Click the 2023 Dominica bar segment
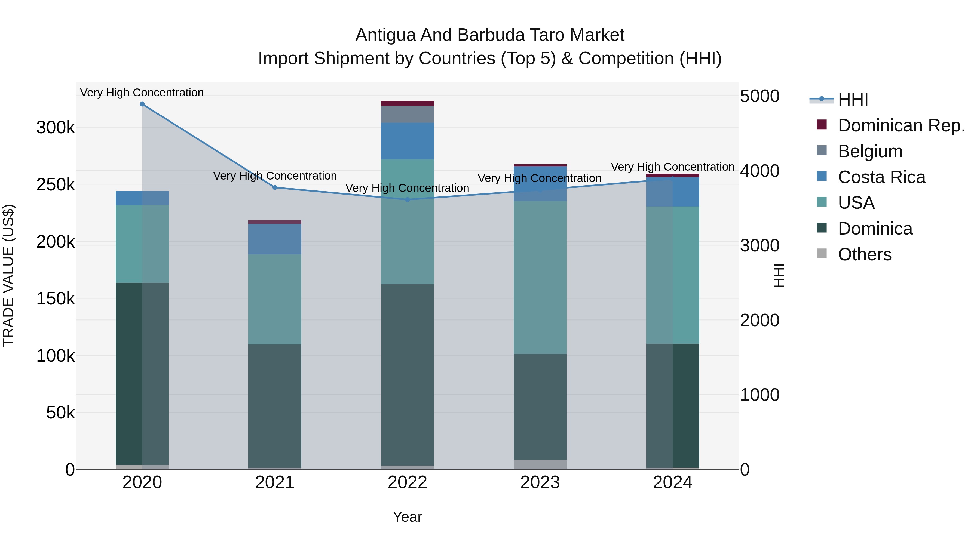 pyautogui.click(x=540, y=407)
